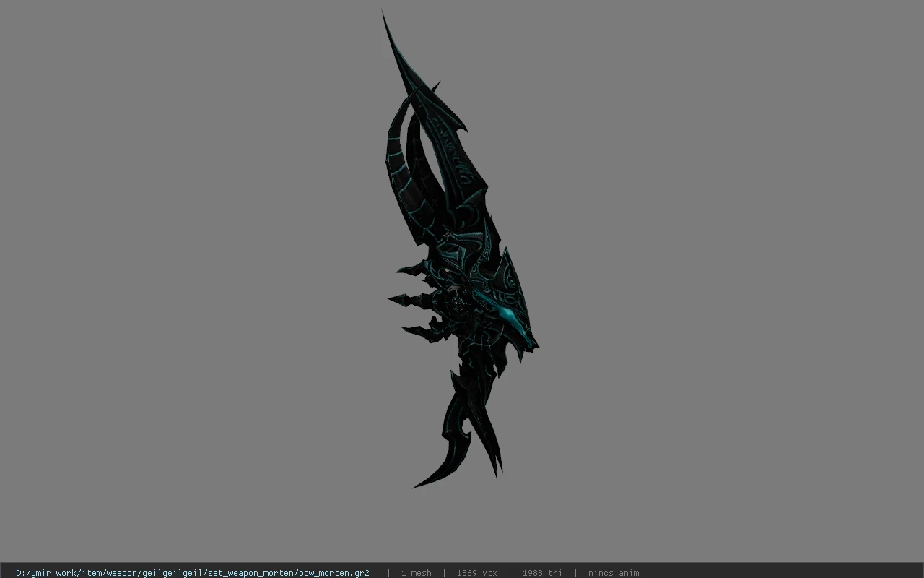This screenshot has width=924, height=578.
Task: Click the bow_morten.gr2 file path in status bar
Action: (x=193, y=573)
